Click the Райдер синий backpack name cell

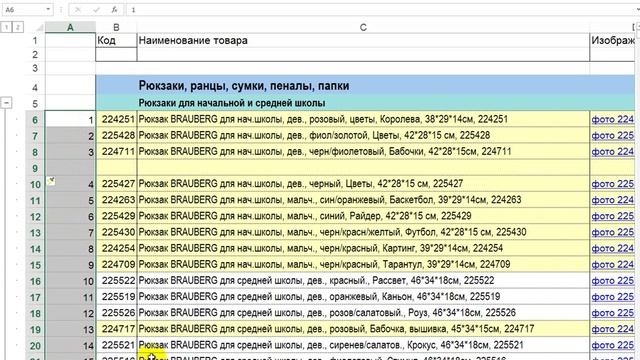363,216
